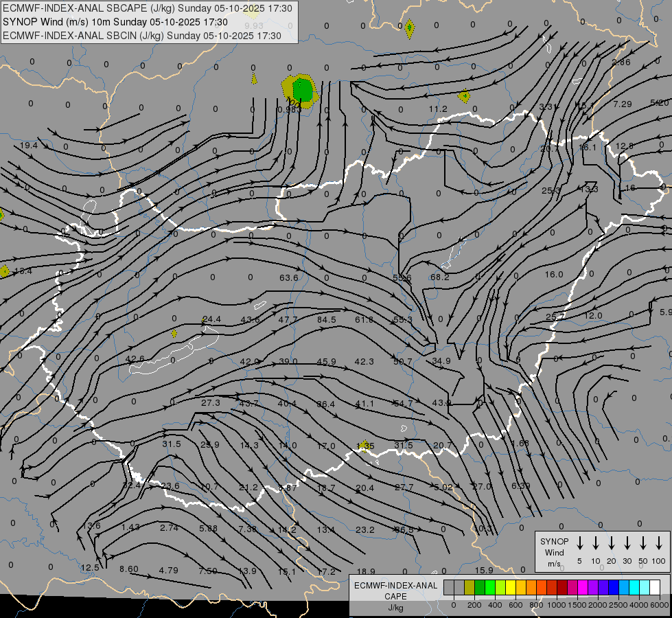Click the 84.5 CAPE value on map
Viewport: 672px width, 618px height.
pyautogui.click(x=326, y=319)
